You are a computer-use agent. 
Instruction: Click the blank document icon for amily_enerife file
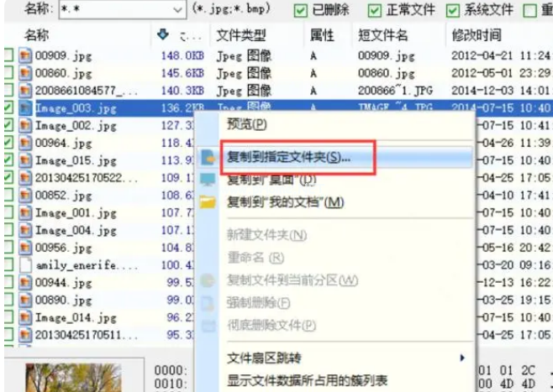coord(27,265)
